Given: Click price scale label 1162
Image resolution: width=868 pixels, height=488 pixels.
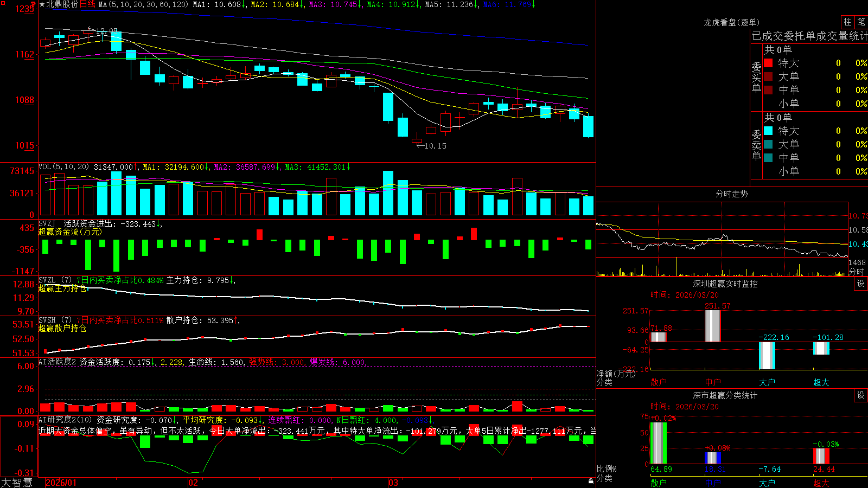Looking at the screenshot, I should coord(24,54).
